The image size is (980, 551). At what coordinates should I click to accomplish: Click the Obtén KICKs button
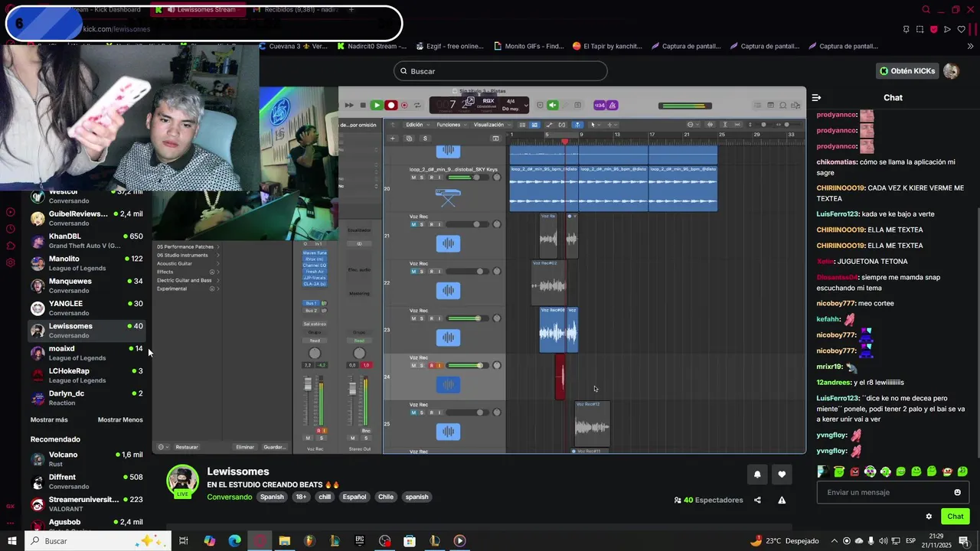907,71
